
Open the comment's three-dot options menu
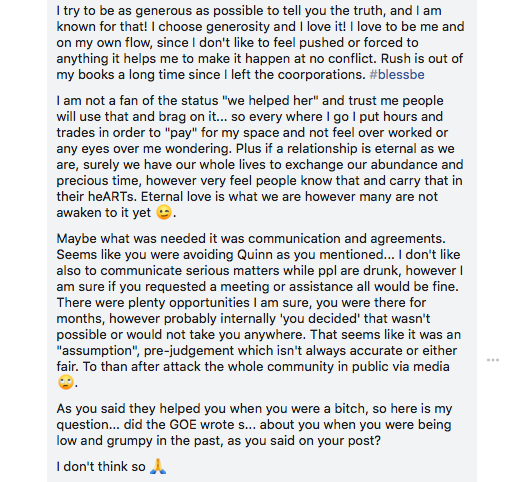493,360
